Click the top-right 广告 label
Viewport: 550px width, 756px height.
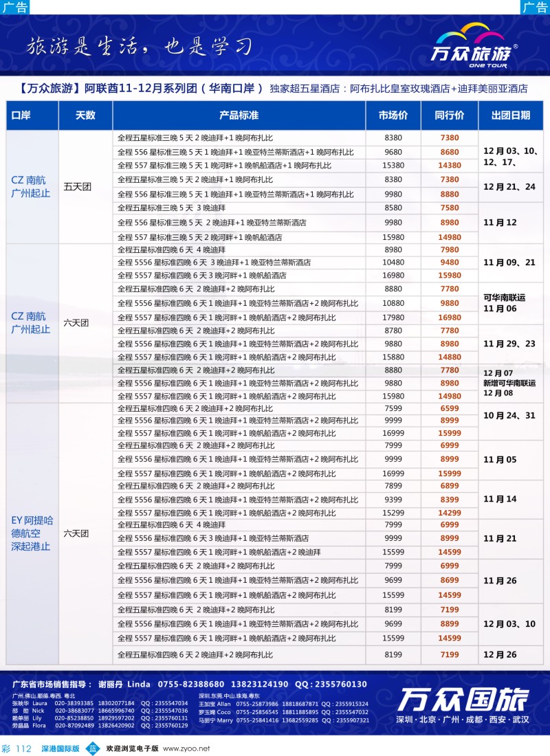pos(535,7)
